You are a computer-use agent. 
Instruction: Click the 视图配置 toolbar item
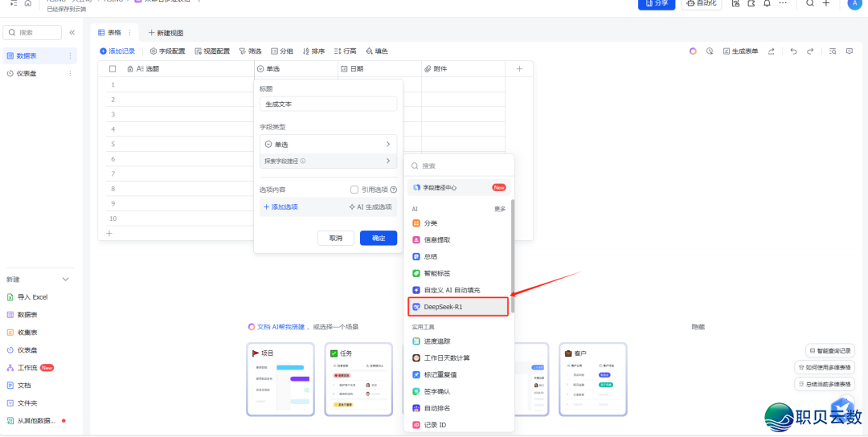tap(212, 51)
